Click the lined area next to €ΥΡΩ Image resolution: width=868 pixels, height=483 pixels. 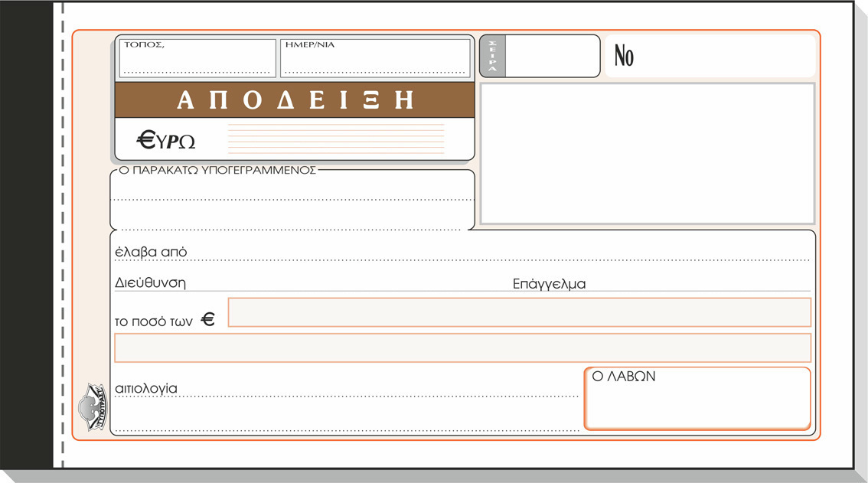[x=335, y=139]
